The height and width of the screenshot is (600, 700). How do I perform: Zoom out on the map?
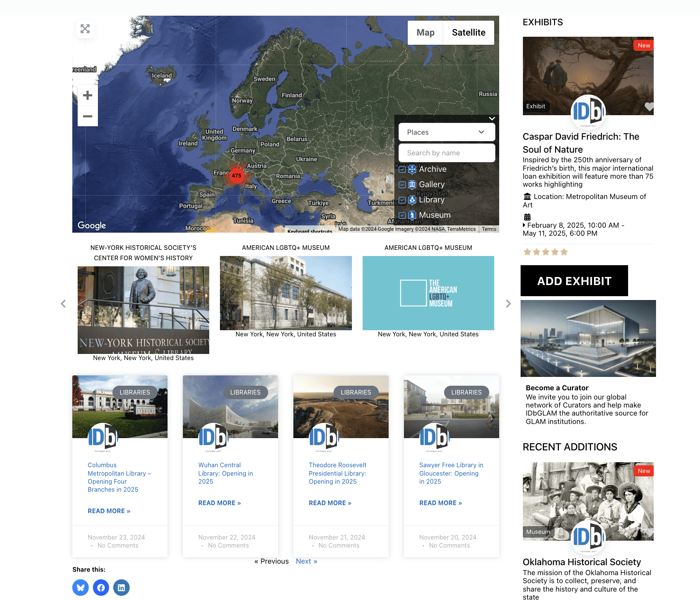(x=88, y=116)
